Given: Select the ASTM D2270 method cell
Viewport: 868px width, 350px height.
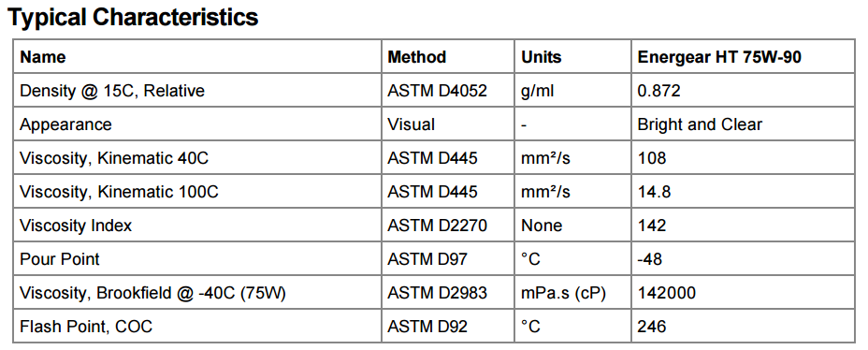Looking at the screenshot, I should [438, 226].
